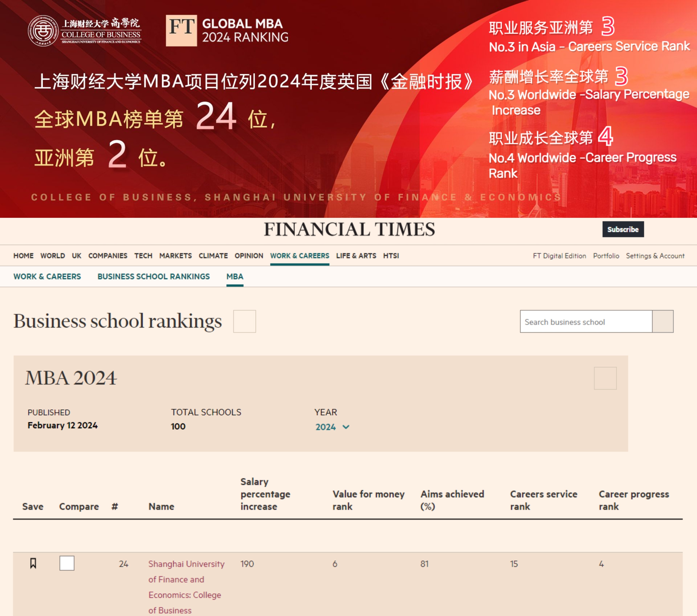
Task: Open the OPINION section
Action: 249,256
